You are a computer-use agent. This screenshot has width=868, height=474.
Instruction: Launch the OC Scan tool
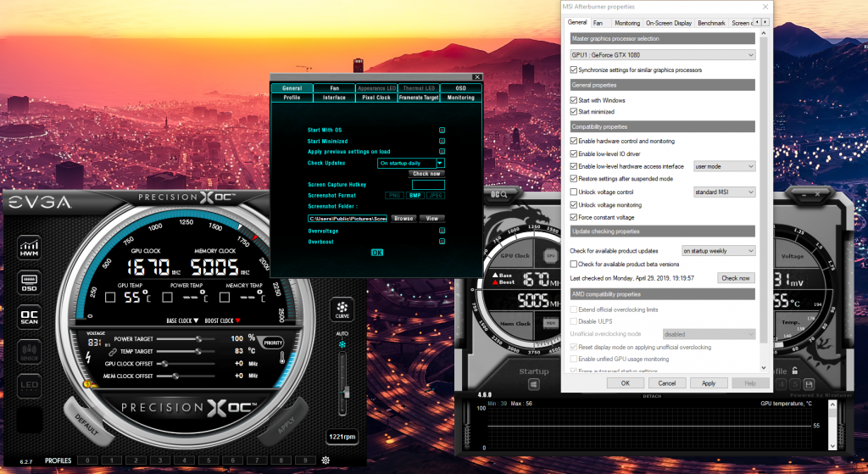tap(30, 317)
